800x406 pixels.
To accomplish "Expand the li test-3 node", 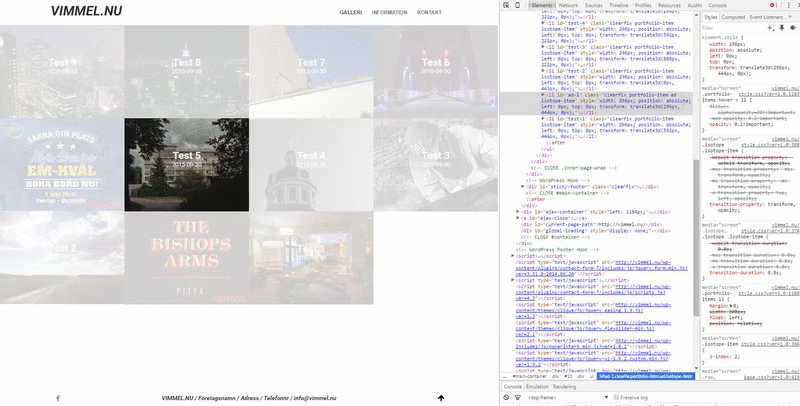I will 543,47.
